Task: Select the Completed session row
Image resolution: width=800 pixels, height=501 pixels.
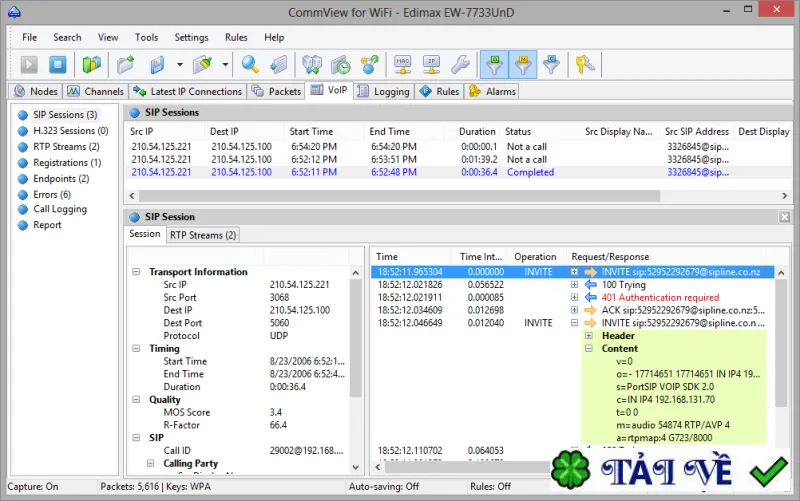Action: click(457, 172)
